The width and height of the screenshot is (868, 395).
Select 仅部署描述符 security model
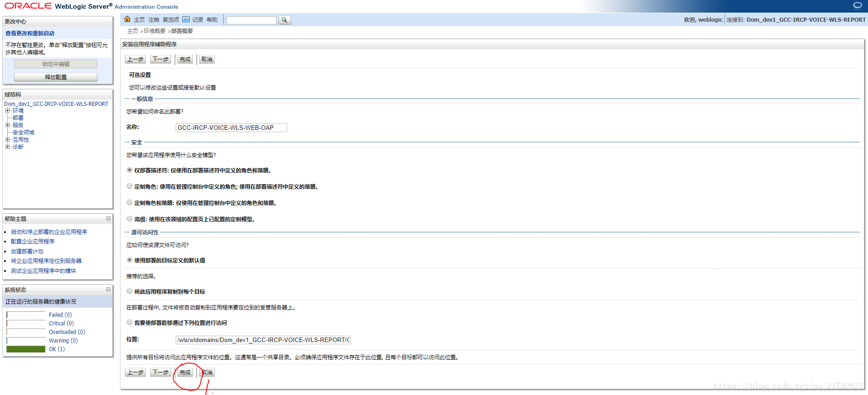[x=129, y=170]
